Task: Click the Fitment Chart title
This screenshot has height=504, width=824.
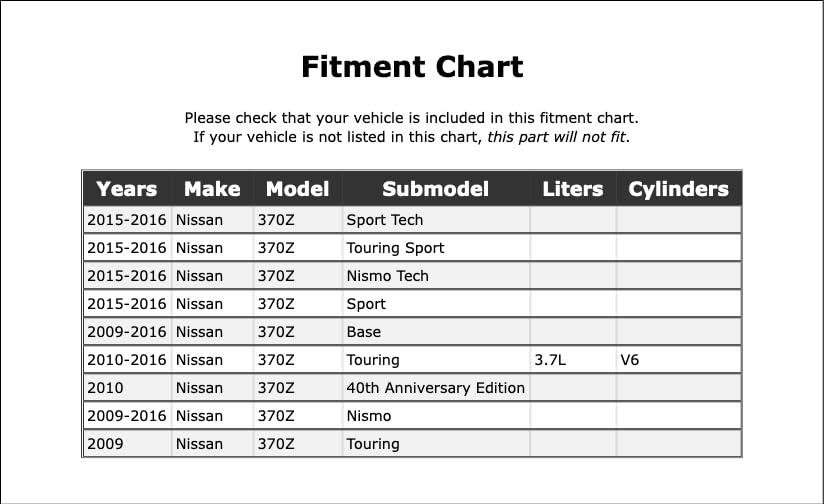Action: (412, 67)
